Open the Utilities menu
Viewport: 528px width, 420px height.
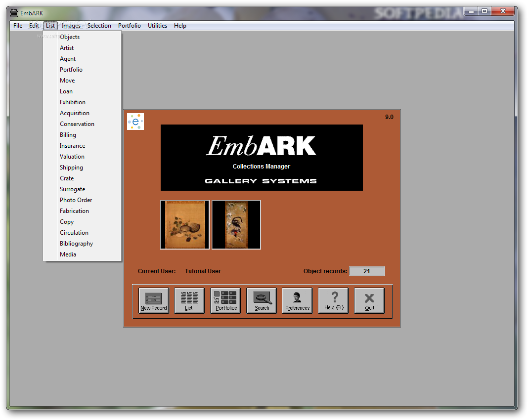(157, 26)
